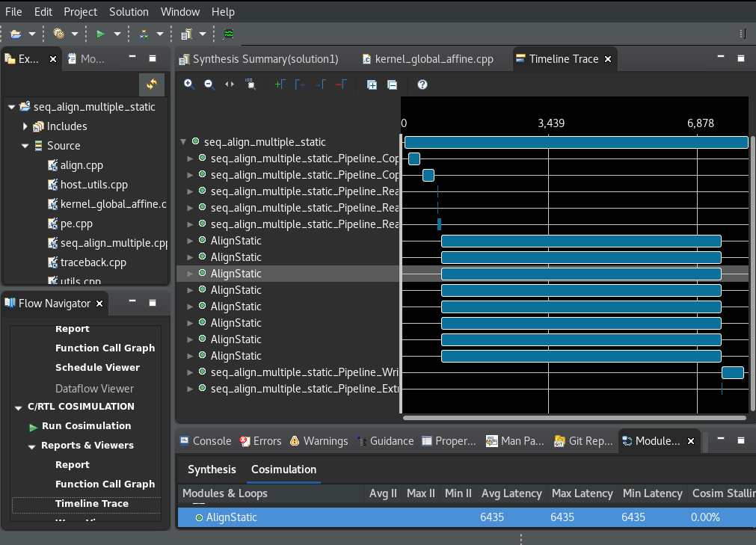Screen dimensions: 756x545
Task: Click the green waveform viewer toolbar icon
Action: point(229,34)
